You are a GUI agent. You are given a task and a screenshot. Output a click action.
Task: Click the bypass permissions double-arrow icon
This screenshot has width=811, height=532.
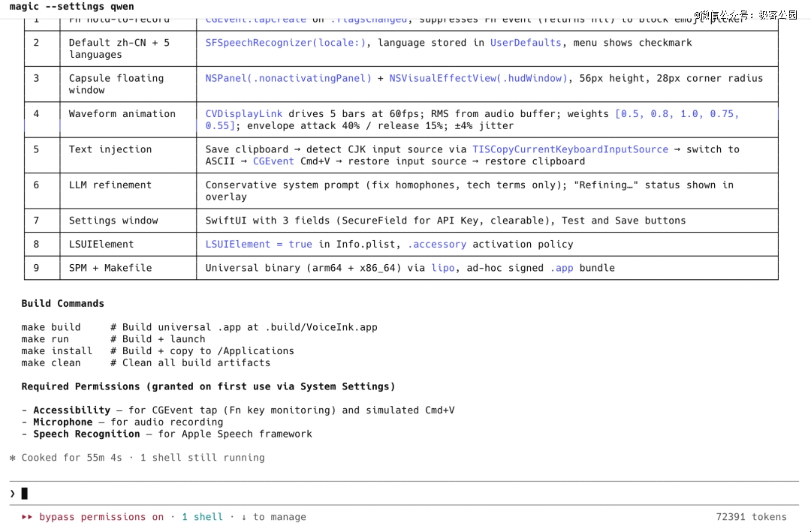[27, 517]
